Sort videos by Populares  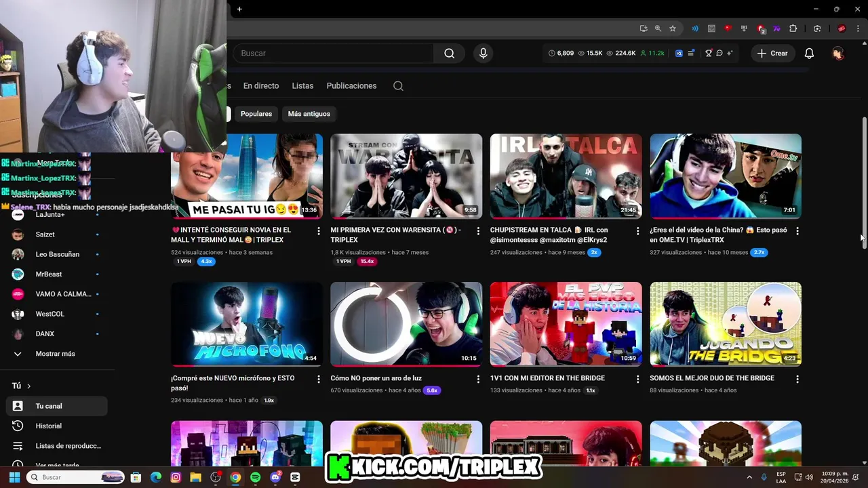click(256, 114)
